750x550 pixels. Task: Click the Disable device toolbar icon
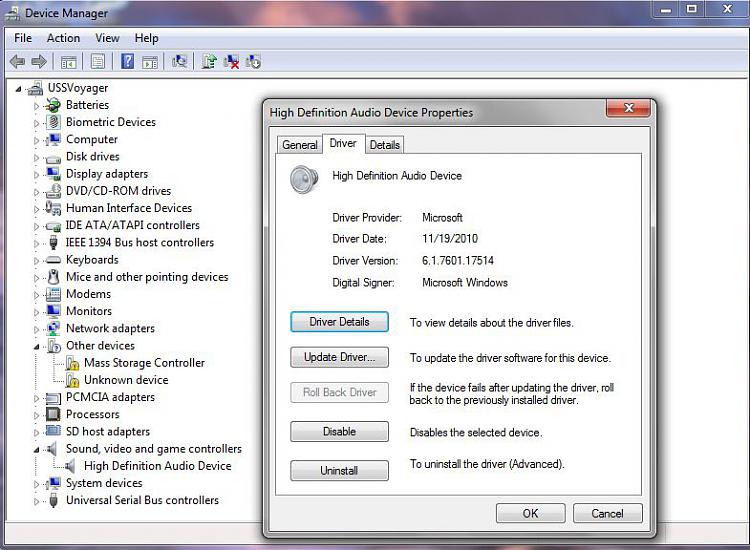click(253, 61)
